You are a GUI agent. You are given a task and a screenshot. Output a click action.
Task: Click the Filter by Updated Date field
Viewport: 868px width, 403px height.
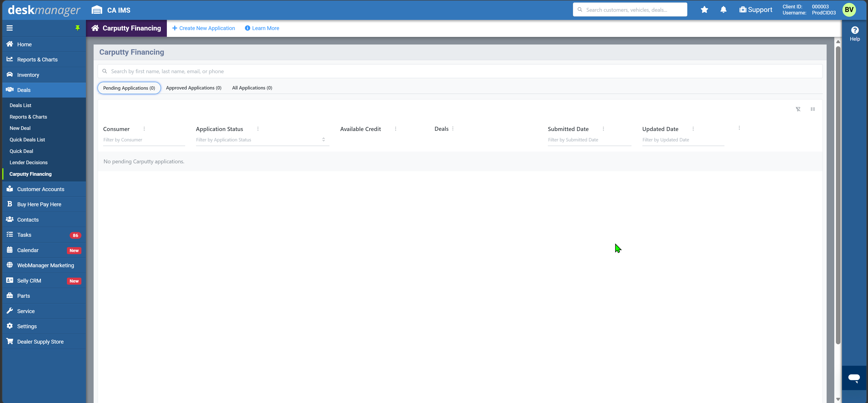click(683, 140)
